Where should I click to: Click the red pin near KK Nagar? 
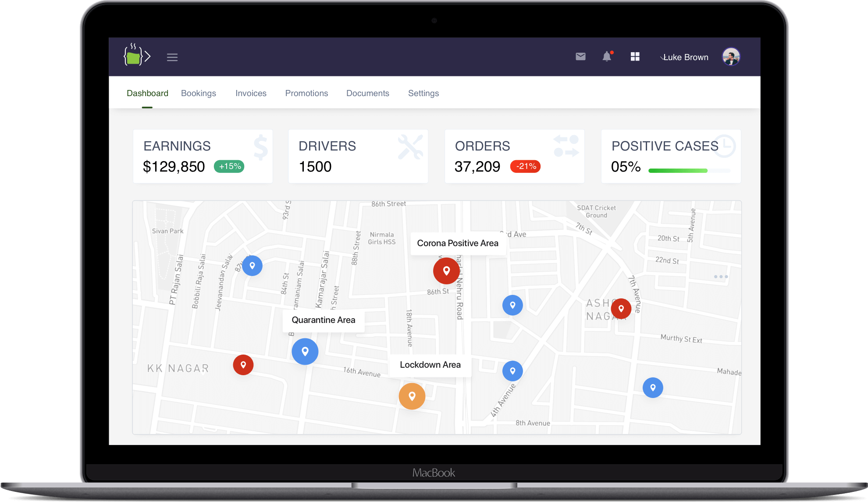coord(243,365)
